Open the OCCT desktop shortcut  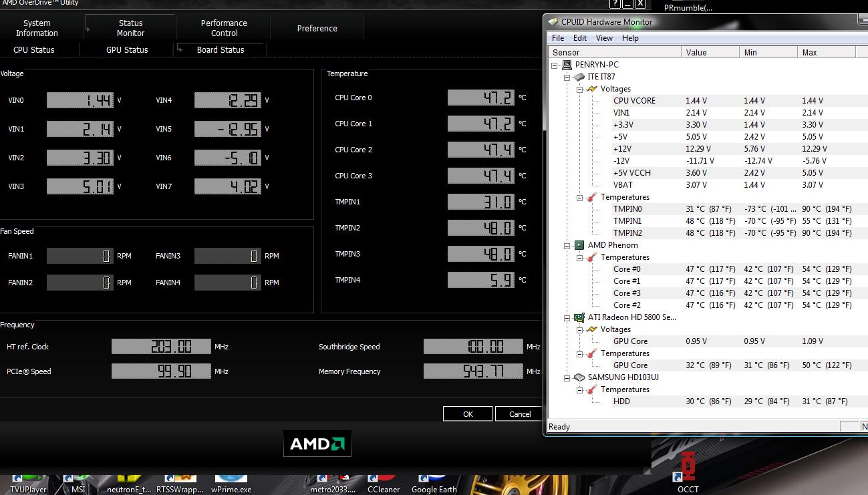(688, 472)
